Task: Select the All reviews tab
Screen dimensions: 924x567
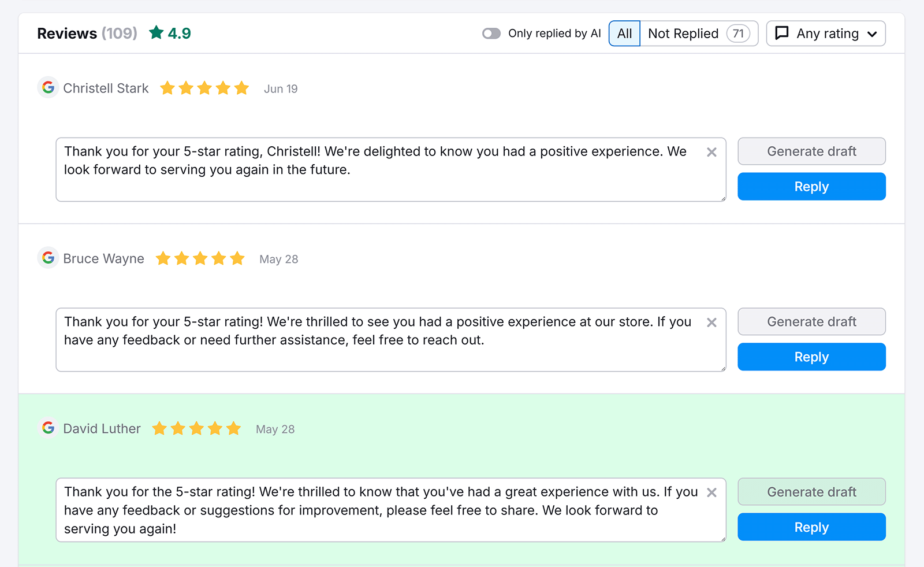Action: [x=624, y=34]
